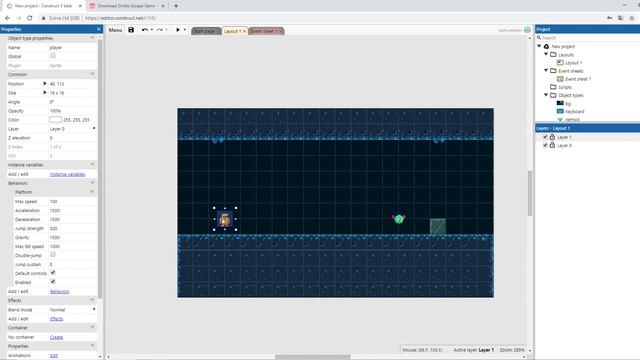Open the Effects add/edit link
The width and height of the screenshot is (640, 360).
click(56, 319)
